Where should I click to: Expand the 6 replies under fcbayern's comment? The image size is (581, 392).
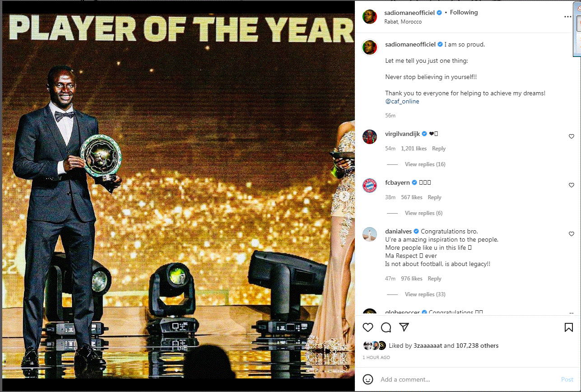(x=423, y=213)
